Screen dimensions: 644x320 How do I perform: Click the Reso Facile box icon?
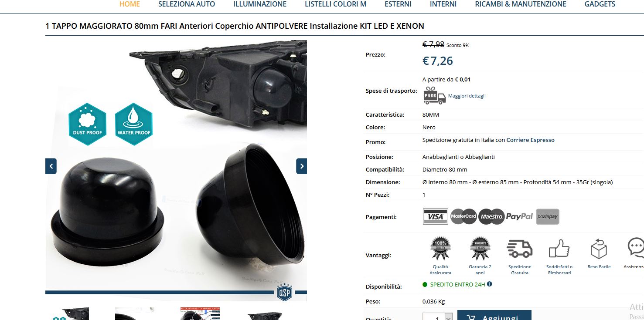(x=599, y=249)
